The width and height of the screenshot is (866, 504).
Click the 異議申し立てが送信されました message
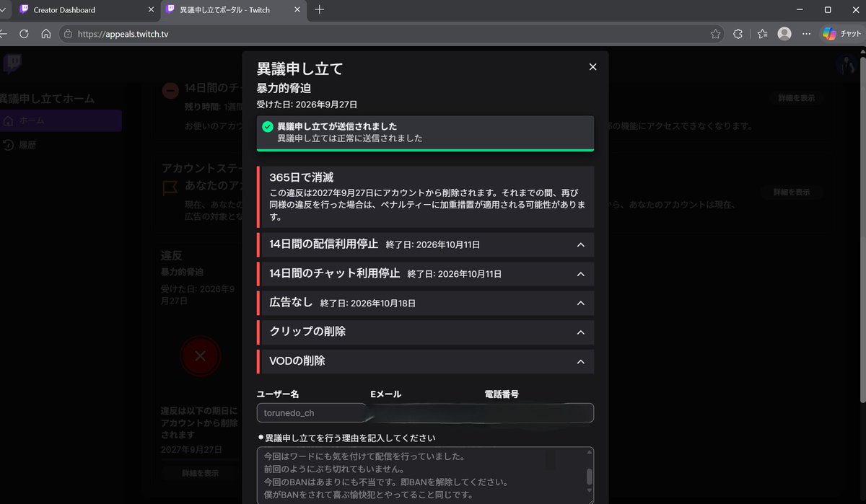(x=337, y=126)
